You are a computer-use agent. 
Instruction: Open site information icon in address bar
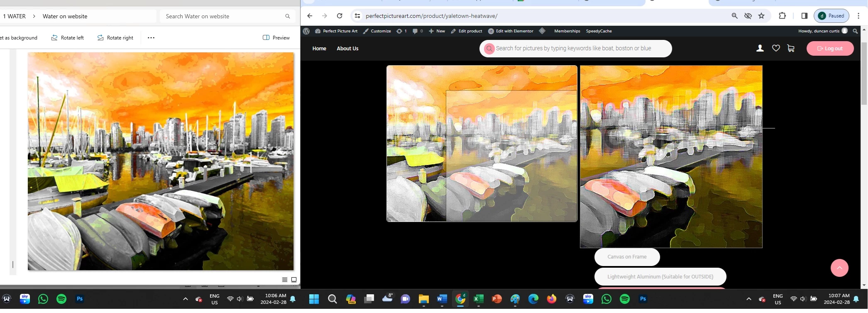click(357, 16)
